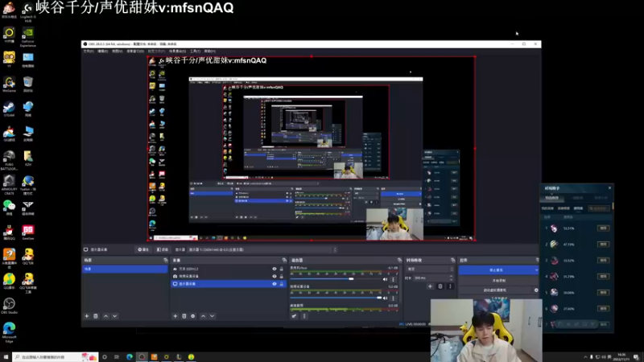Open the Tools menu in OBS
Image resolution: width=644 pixels, height=362 pixels.
(195, 51)
